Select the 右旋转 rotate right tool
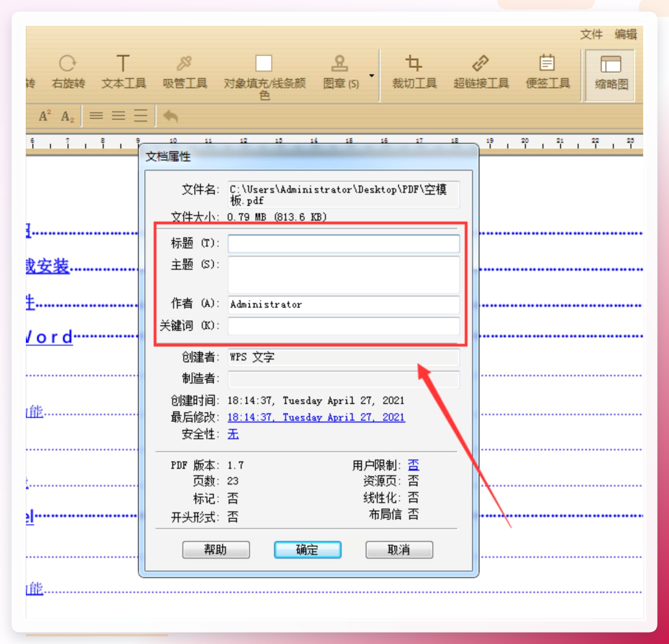Image resolution: width=669 pixels, height=644 pixels. pyautogui.click(x=68, y=72)
